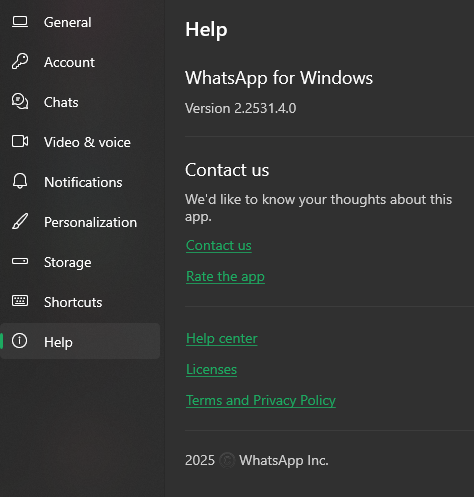Switch to Personalization settings
474x497 pixels.
[80, 222]
